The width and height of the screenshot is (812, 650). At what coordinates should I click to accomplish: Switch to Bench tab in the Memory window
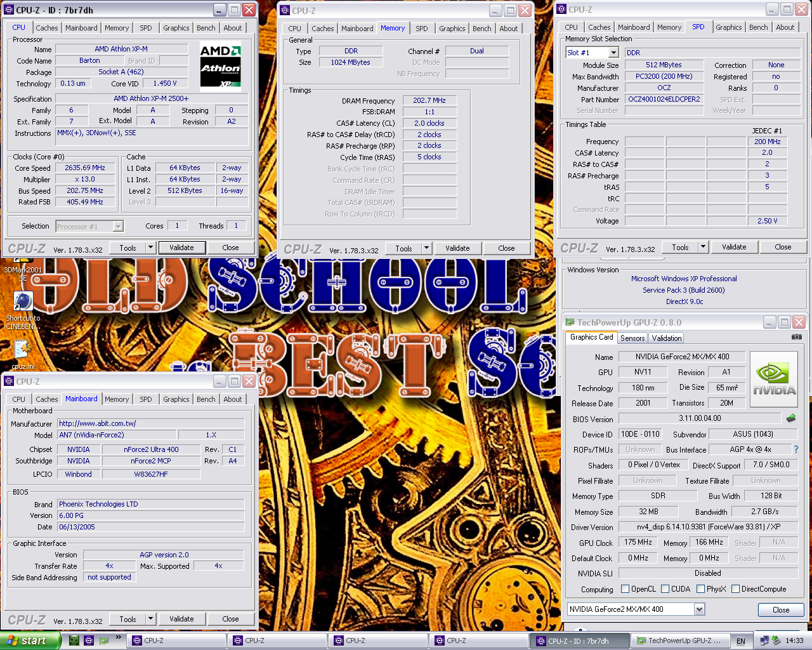click(x=481, y=29)
